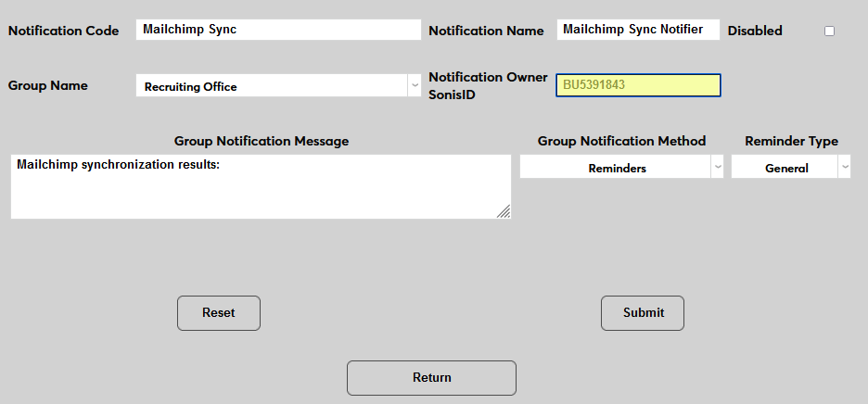This screenshot has width=868, height=404.
Task: Click the Return button
Action: tap(432, 378)
